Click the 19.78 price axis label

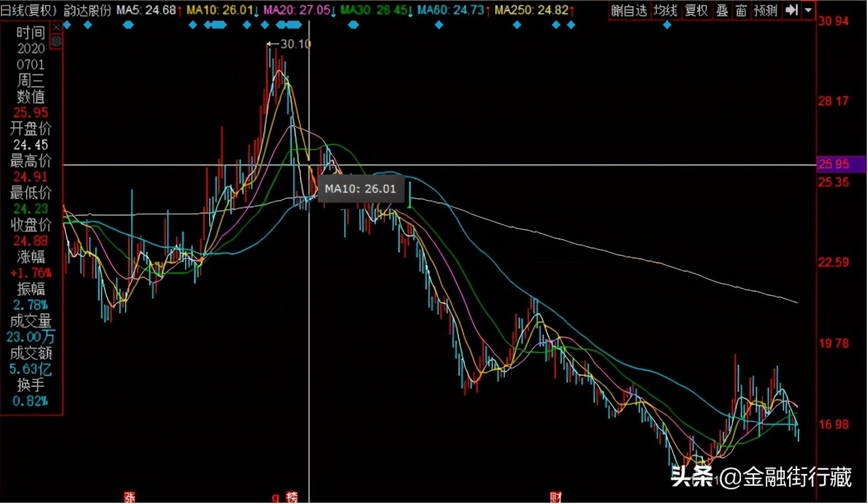tap(835, 343)
